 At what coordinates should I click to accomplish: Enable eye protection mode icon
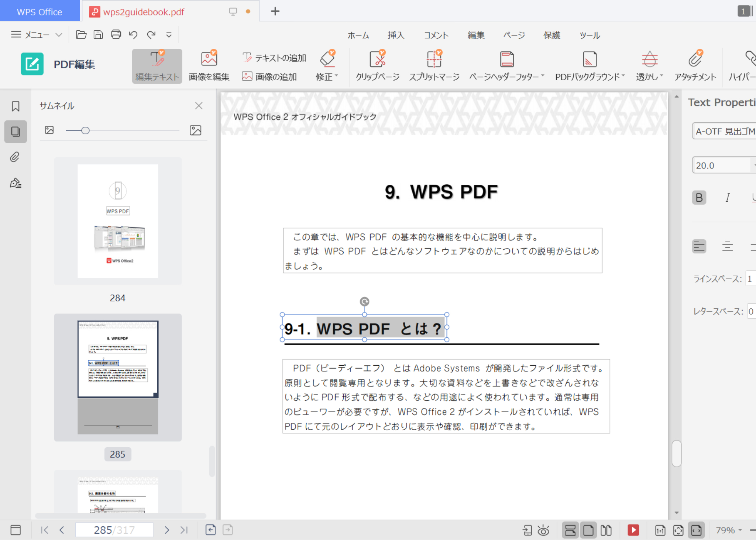coord(543,530)
